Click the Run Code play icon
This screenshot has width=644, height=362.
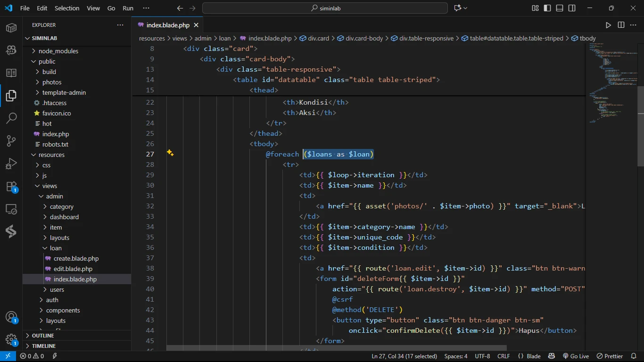[x=608, y=25]
